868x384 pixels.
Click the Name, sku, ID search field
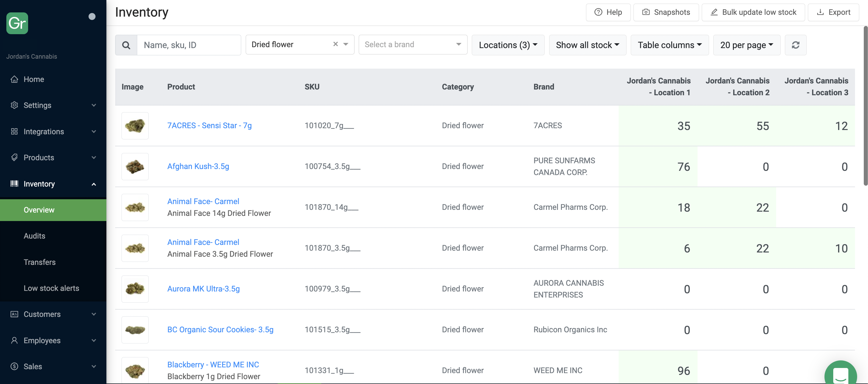189,45
